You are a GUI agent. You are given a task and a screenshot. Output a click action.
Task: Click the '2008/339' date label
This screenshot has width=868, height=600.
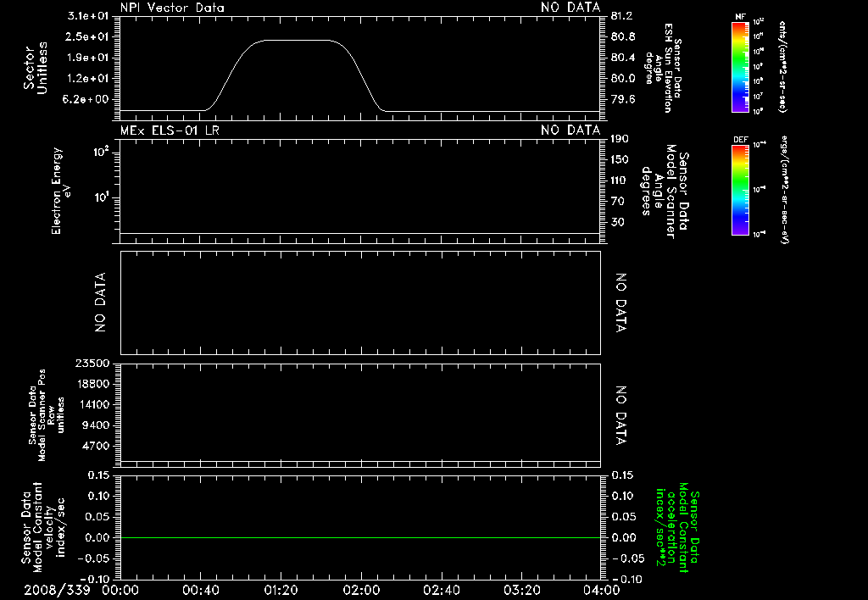57,590
